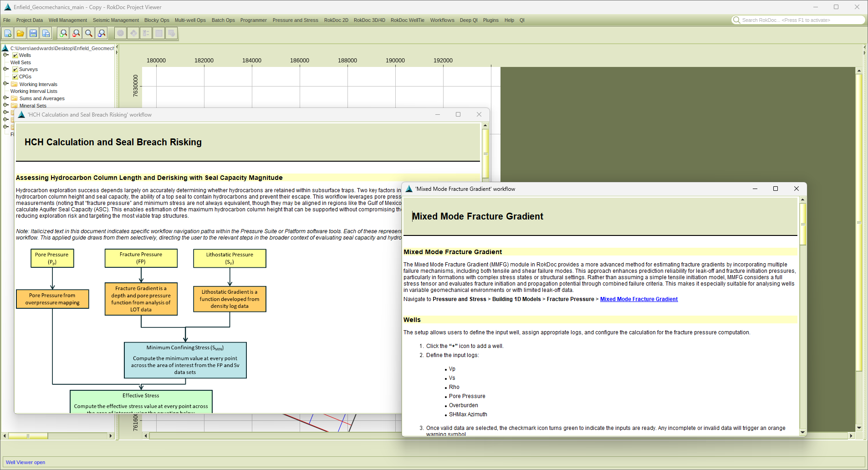
Task: Maximize the Mixed Mode Fracture Gradient workflow window
Action: (x=776, y=189)
